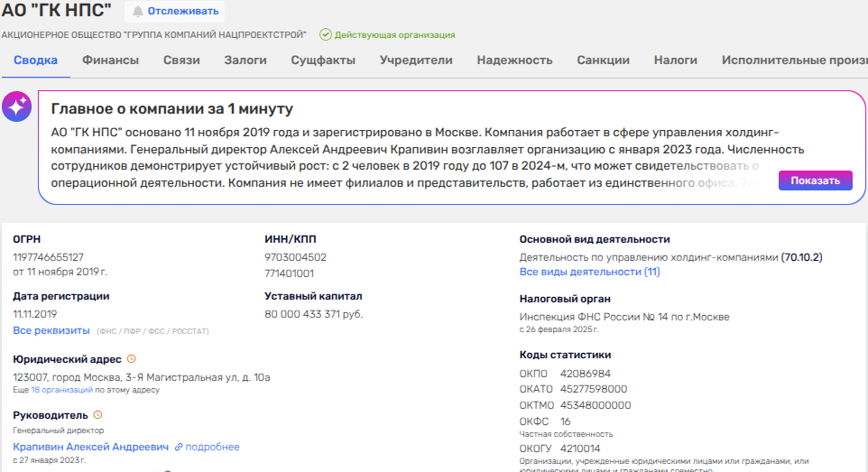Select the Сущфакты tab

(323, 60)
